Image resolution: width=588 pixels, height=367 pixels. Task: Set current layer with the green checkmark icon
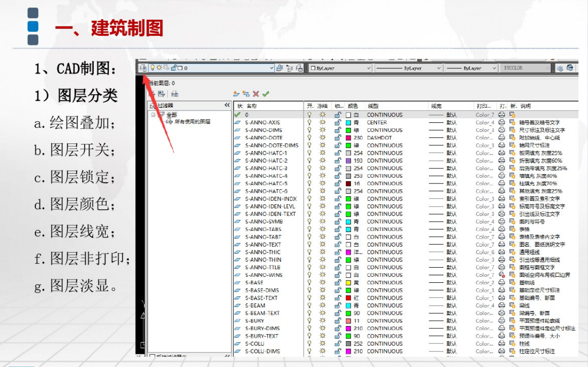coord(266,94)
